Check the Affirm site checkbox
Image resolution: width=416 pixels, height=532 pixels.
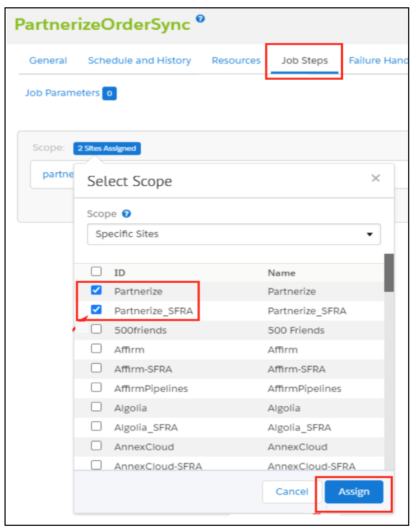click(96, 348)
